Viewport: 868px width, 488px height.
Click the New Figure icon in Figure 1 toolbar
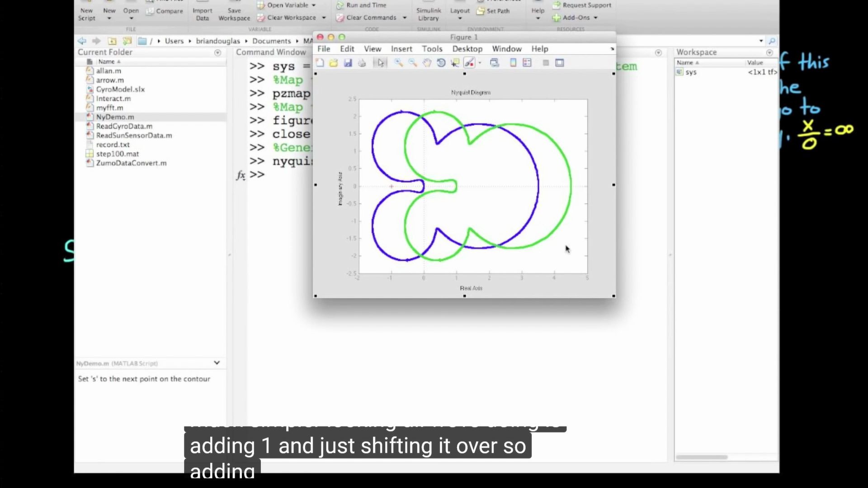click(x=320, y=63)
